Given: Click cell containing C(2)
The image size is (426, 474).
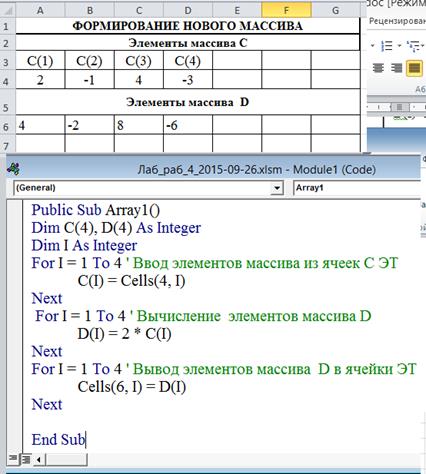Looking at the screenshot, I should pyautogui.click(x=89, y=61).
